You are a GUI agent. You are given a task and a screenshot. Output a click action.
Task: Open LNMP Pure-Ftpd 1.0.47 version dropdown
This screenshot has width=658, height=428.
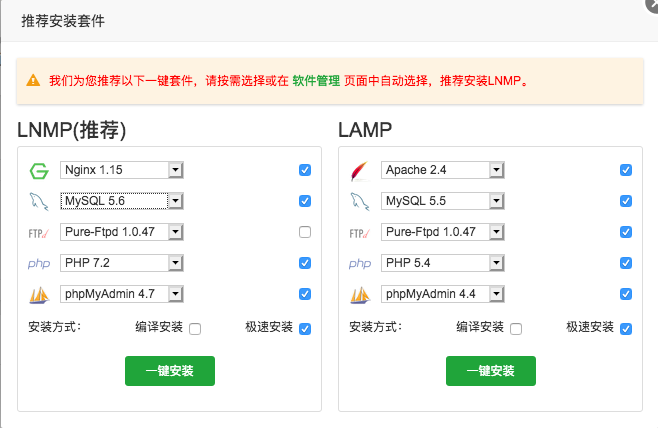coord(122,232)
